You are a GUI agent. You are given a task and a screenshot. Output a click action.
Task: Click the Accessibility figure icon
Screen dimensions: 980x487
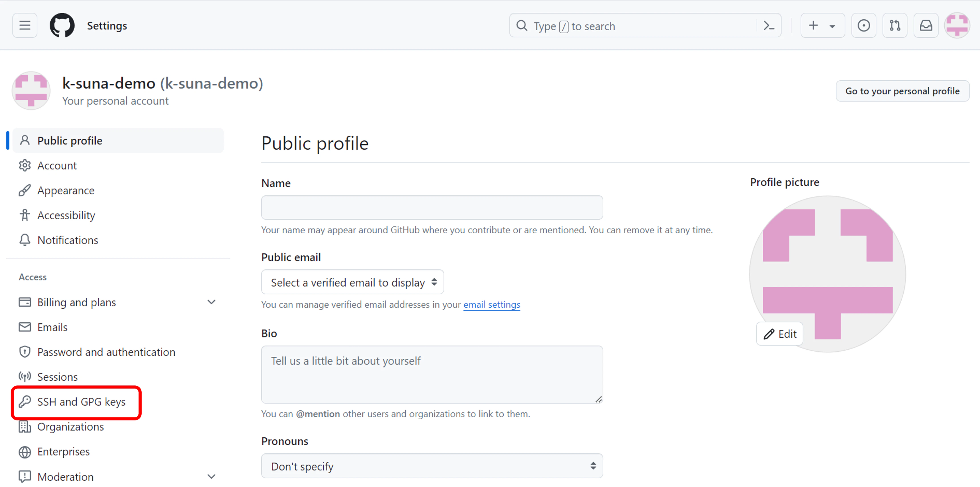(x=25, y=215)
